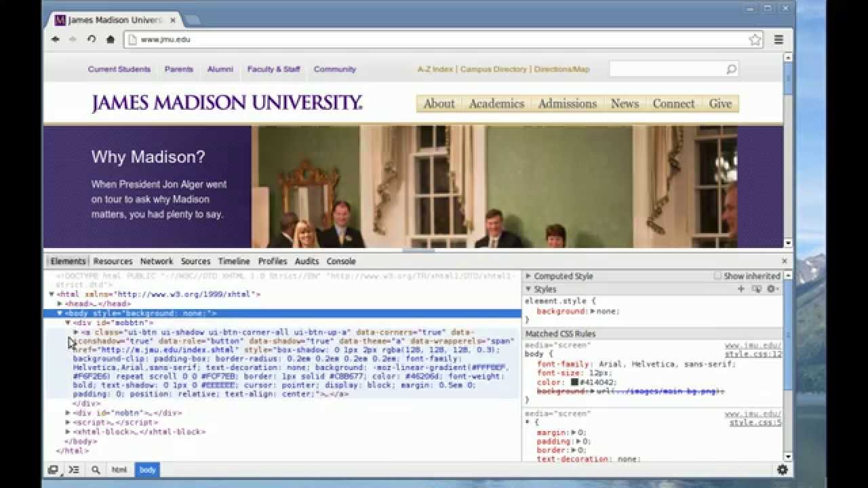Open the Give menu item
Image resolution: width=868 pixels, height=488 pixels.
coord(720,104)
